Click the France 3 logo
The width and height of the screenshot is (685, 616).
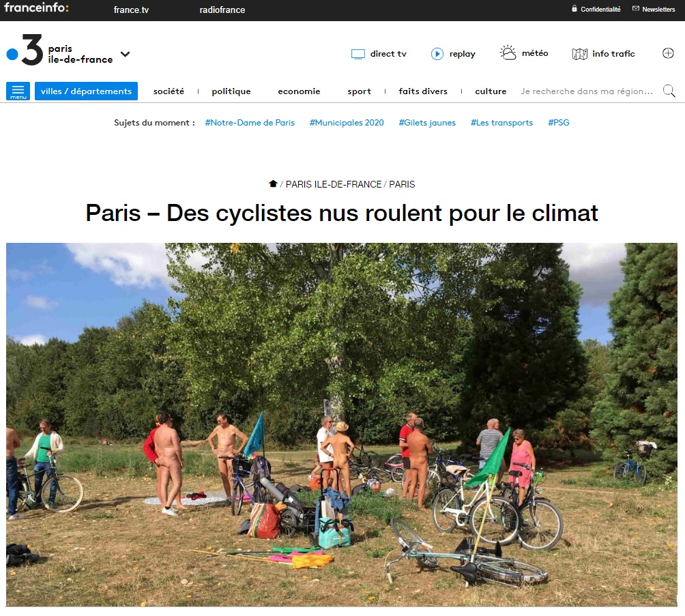point(25,50)
